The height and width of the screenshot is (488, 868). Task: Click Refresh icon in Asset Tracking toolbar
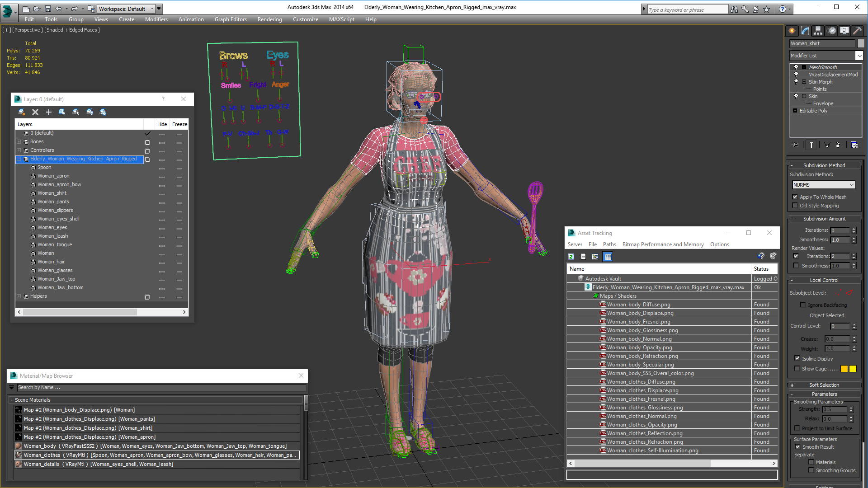click(x=571, y=257)
